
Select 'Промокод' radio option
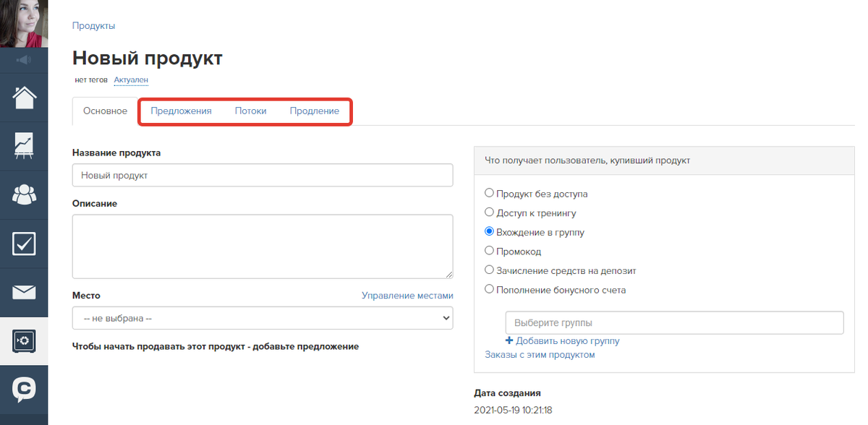tap(490, 252)
